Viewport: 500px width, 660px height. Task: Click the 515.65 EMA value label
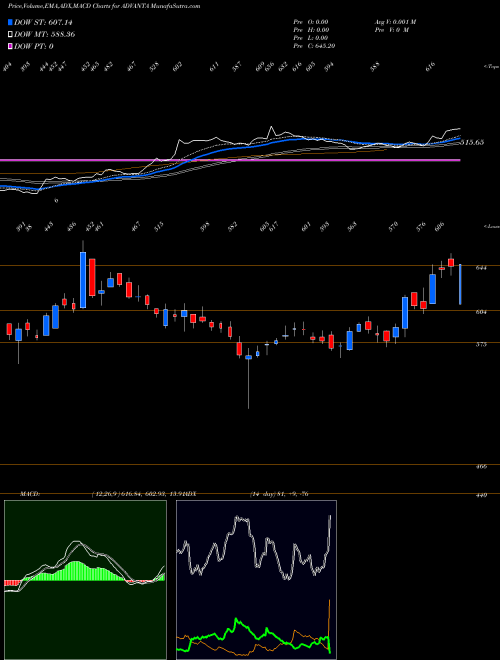click(472, 142)
